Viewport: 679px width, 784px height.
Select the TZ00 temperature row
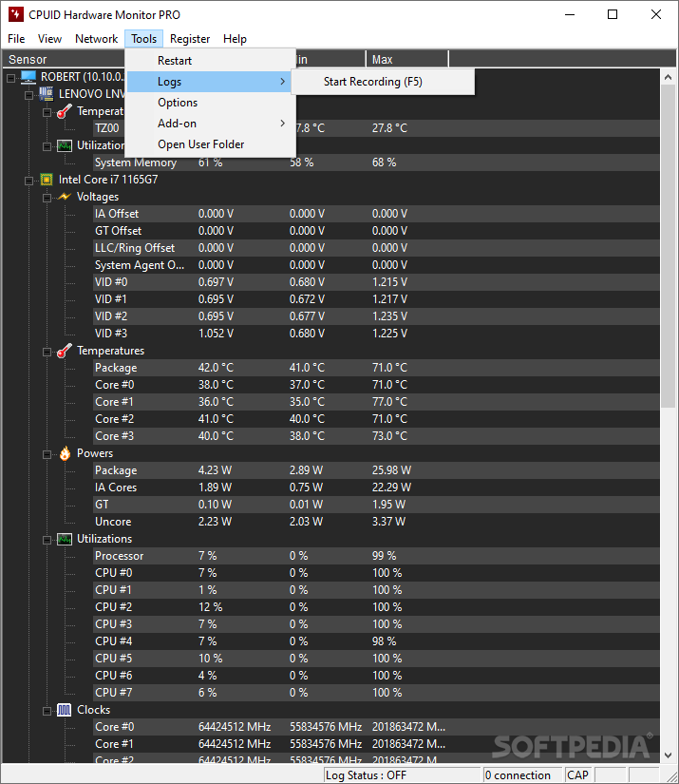click(x=376, y=128)
